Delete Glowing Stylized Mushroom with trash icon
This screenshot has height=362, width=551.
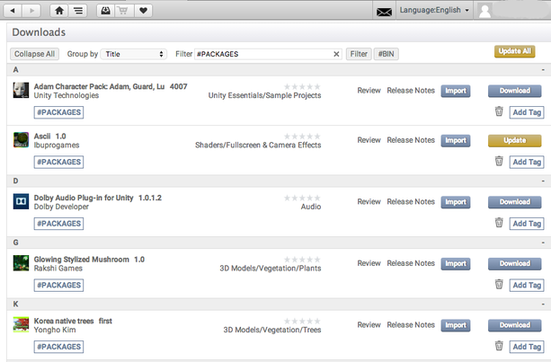coord(499,284)
